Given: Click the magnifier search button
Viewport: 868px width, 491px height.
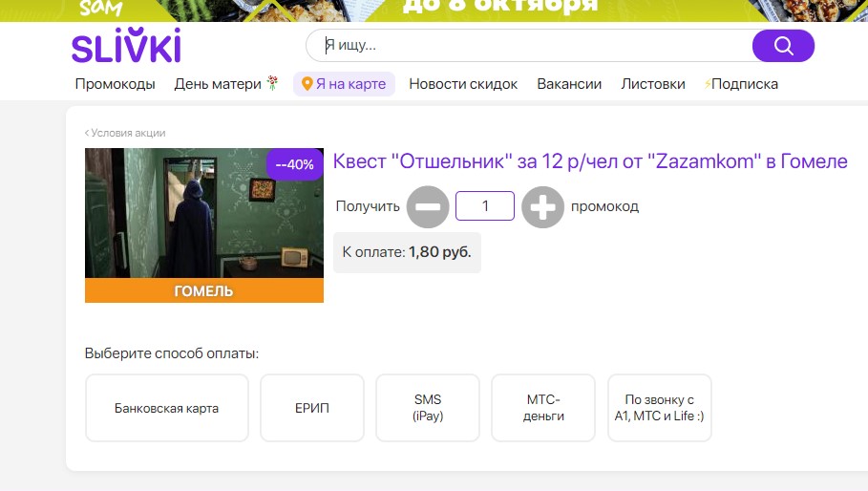Looking at the screenshot, I should (783, 46).
